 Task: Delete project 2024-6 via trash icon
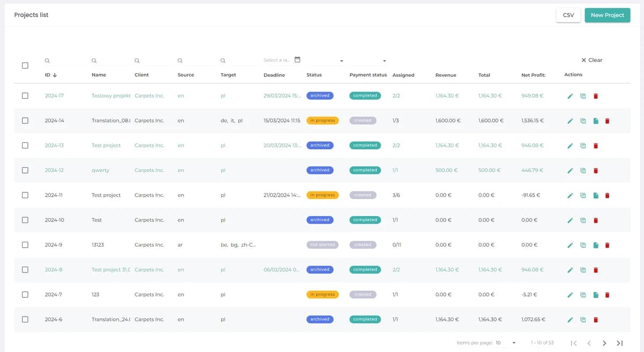(x=596, y=320)
